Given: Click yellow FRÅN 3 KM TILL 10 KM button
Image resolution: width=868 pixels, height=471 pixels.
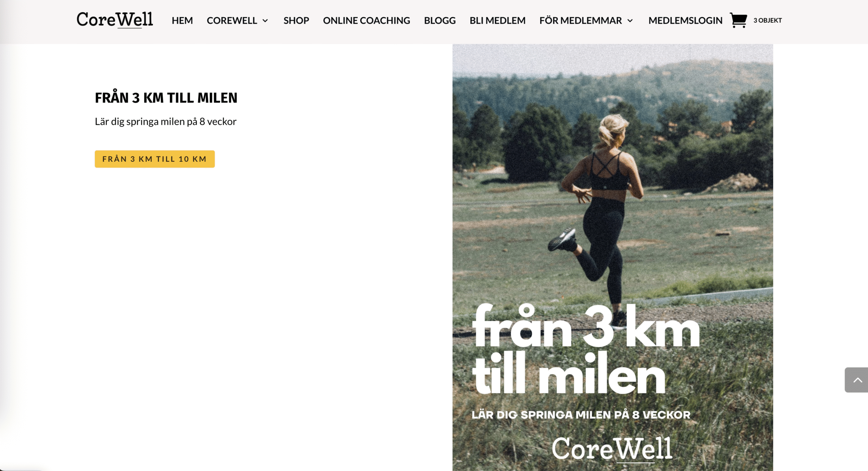Looking at the screenshot, I should tap(155, 159).
